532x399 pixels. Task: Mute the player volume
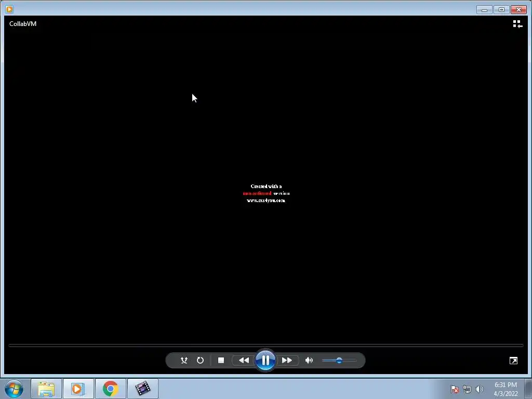click(x=309, y=361)
